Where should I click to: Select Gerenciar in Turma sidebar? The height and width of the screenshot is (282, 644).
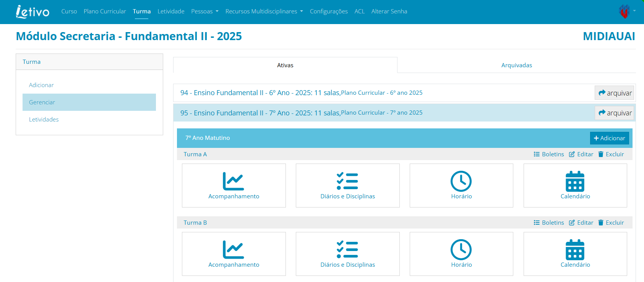(x=89, y=102)
